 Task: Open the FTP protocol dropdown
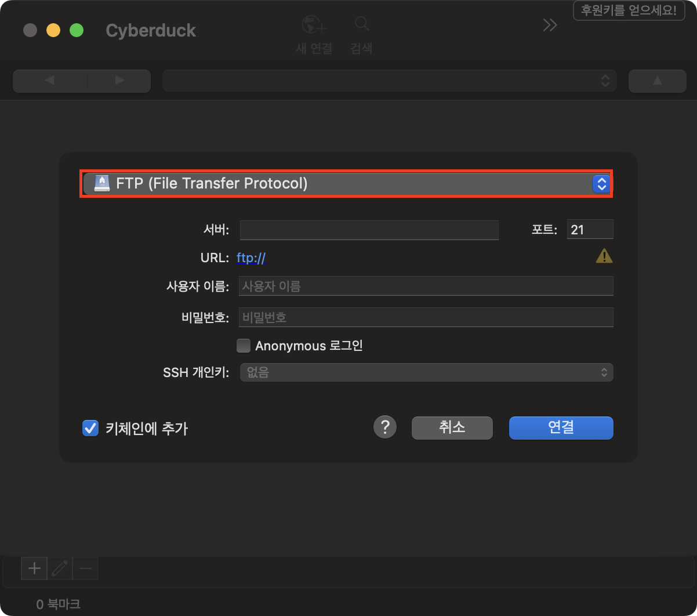(346, 184)
